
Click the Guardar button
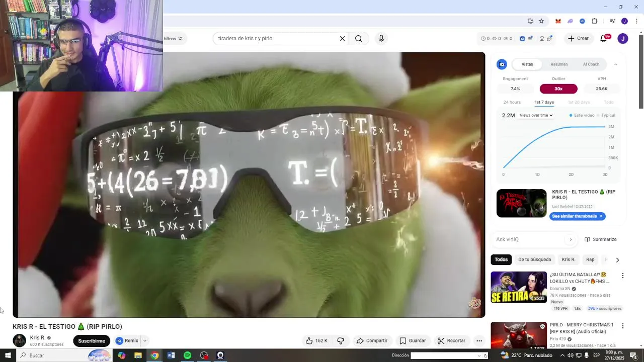(x=413, y=340)
